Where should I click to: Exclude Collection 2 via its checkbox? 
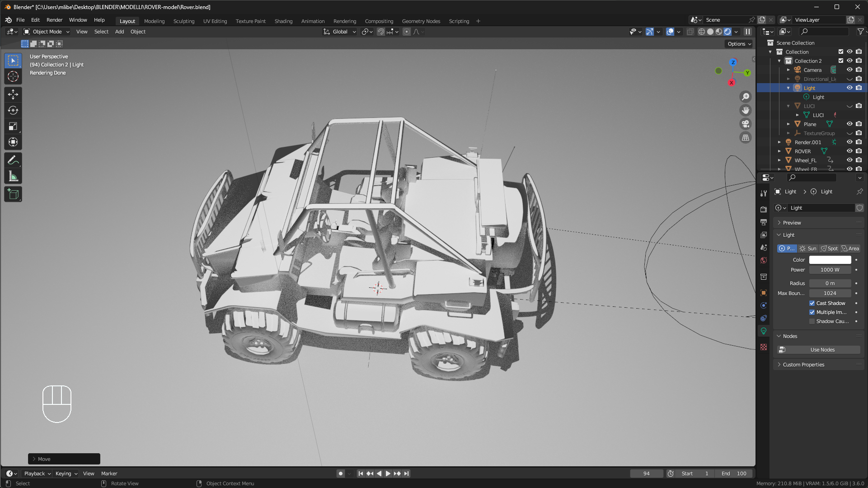tap(840, 61)
